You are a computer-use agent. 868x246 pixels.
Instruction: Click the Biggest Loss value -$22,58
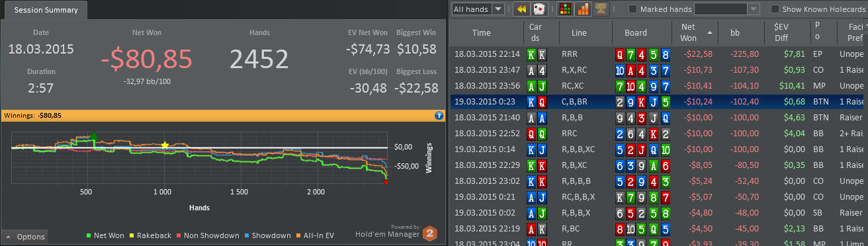[416, 87]
